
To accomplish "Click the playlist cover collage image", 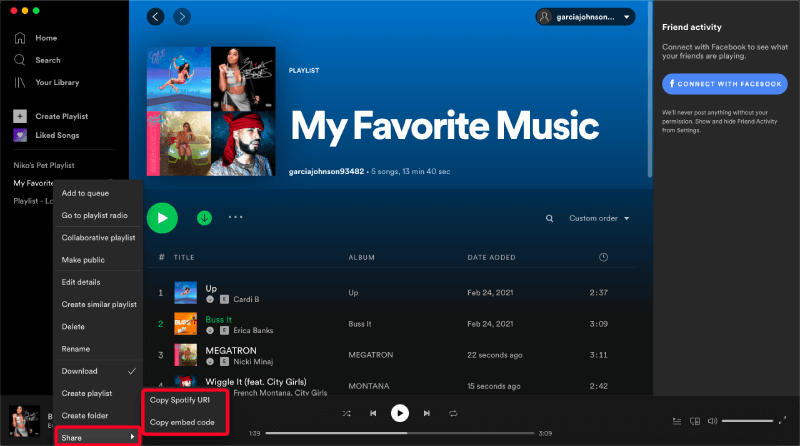I will 211,111.
